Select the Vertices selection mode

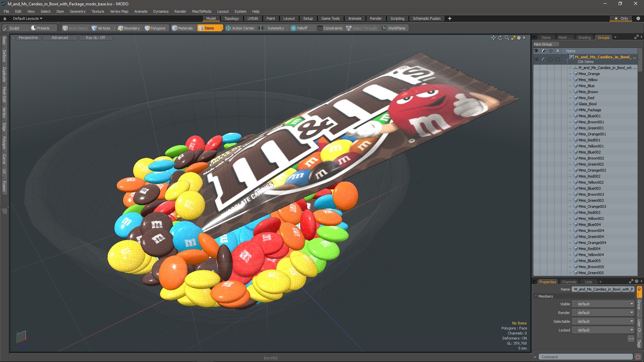(x=101, y=28)
